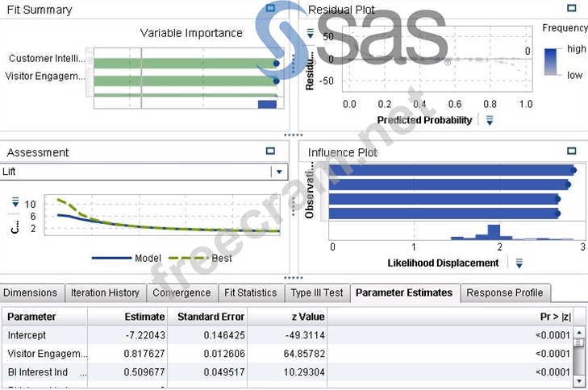Switch to the Dimensions tab
This screenshot has height=390, width=588.
point(31,293)
